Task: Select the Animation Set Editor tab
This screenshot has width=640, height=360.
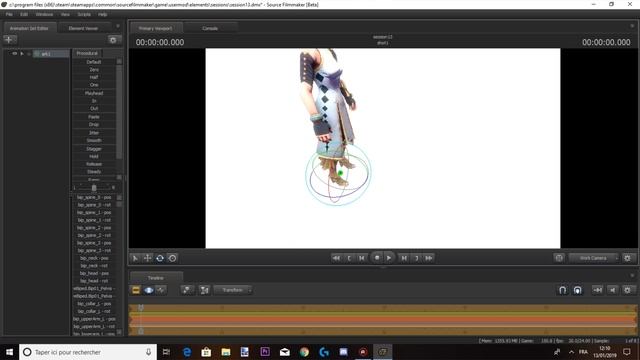Action: point(29,28)
